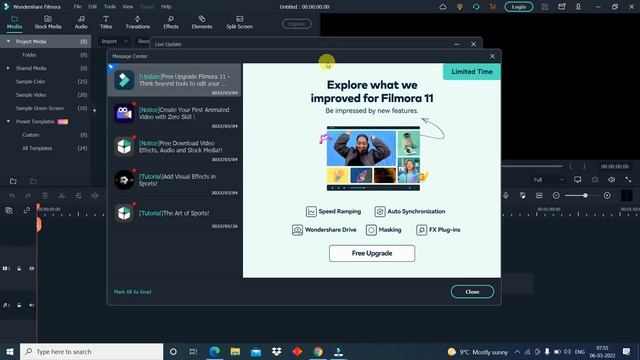Viewport: 640px width, 360px height.
Task: Click the Mark All As Read link
Action: coord(133,292)
